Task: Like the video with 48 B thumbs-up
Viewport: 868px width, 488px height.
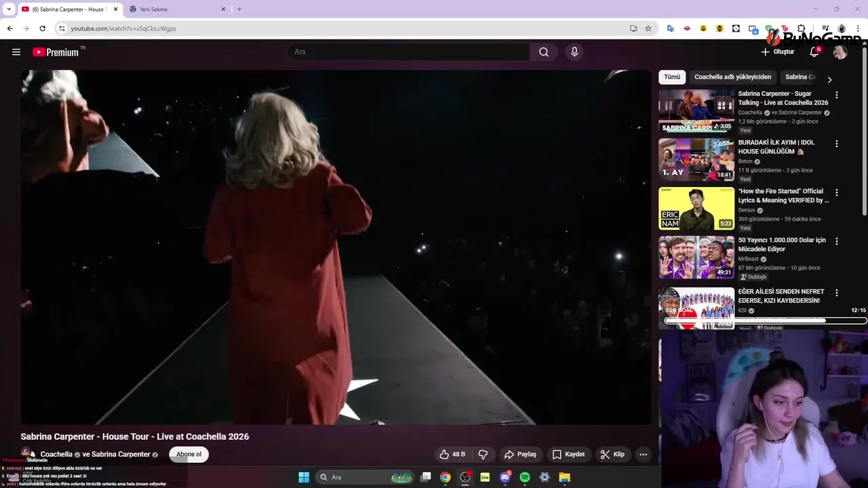Action: point(452,454)
